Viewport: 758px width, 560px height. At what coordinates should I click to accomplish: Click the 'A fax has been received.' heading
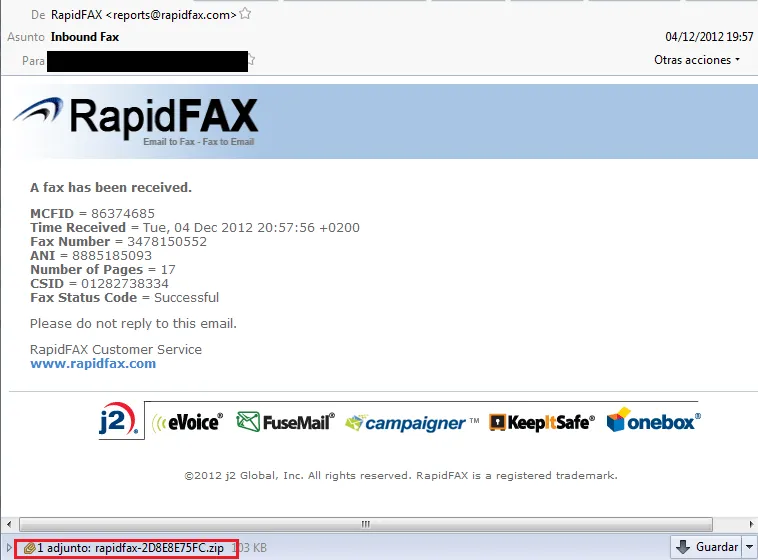[111, 188]
